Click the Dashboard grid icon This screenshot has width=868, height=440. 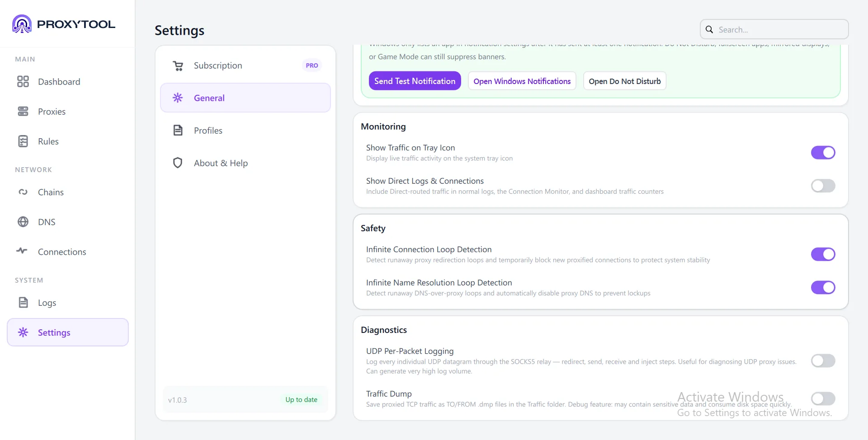(23, 82)
